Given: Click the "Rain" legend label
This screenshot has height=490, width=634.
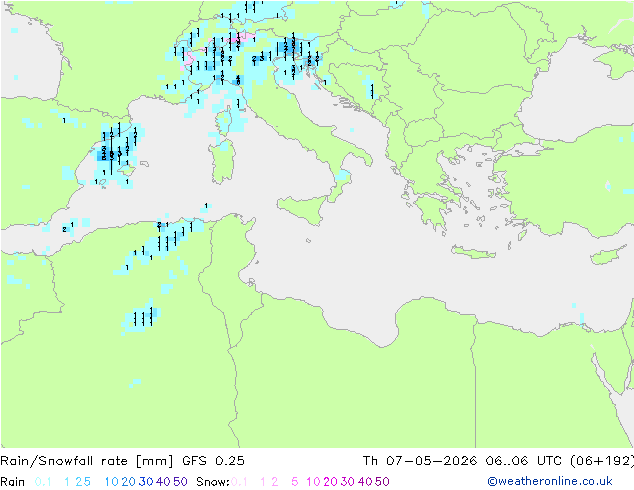Looking at the screenshot, I should pos(13,482).
